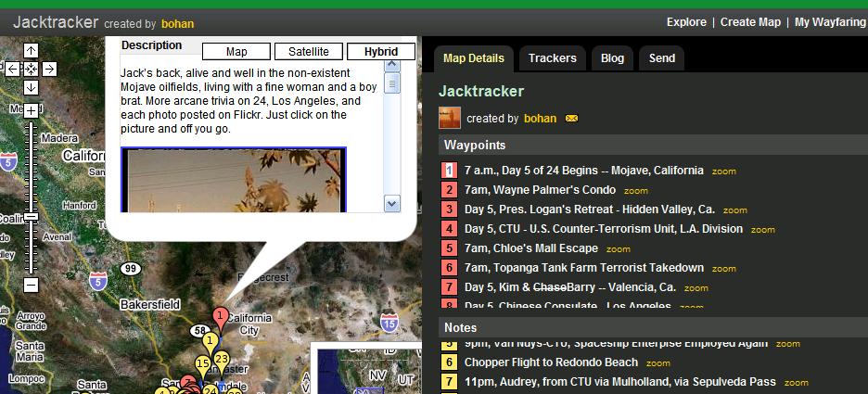
Task: Click waypoint number 2 red badge
Action: 450,190
